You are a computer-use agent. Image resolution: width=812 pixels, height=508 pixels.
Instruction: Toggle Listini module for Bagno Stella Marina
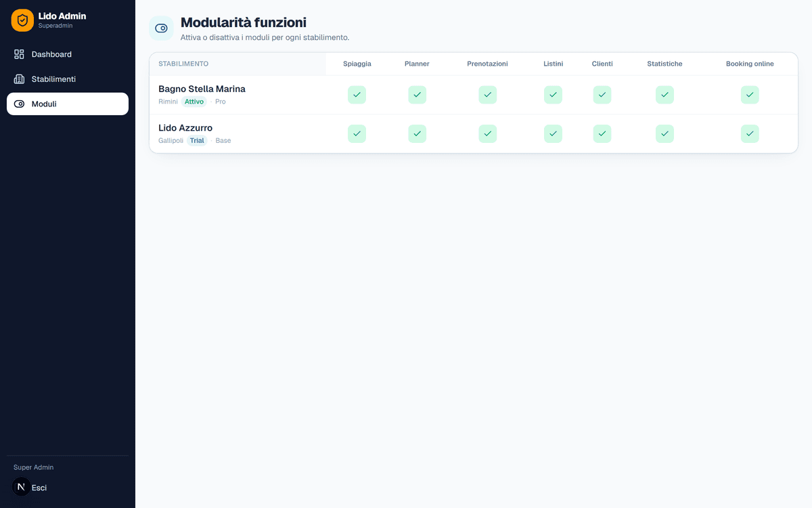click(x=553, y=95)
